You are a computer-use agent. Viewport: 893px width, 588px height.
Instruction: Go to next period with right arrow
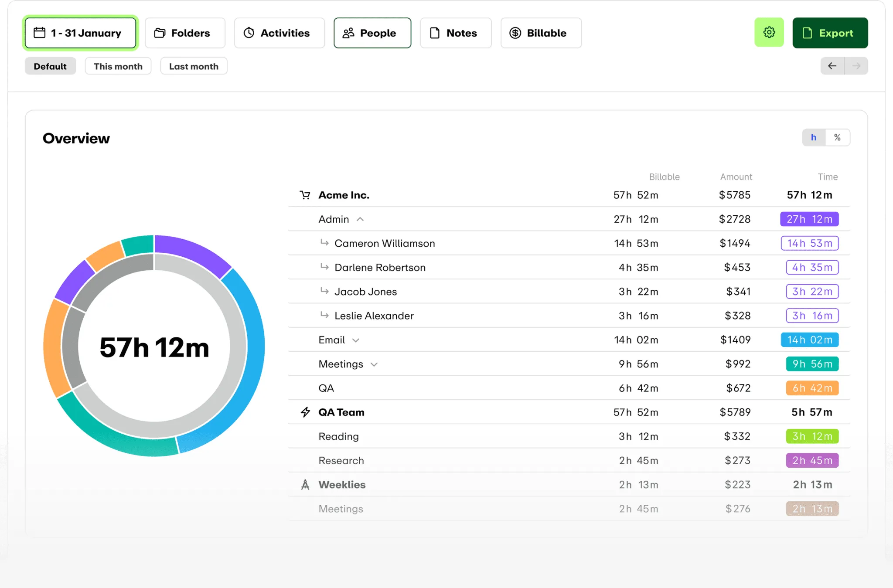coord(856,66)
